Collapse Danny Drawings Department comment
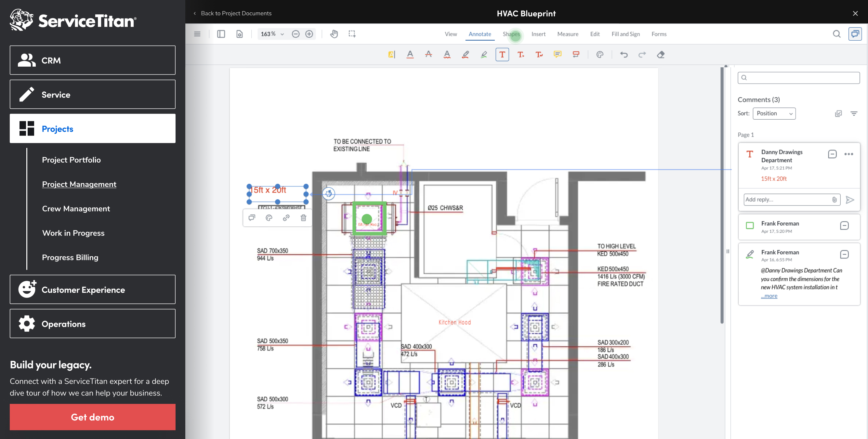This screenshot has height=439, width=868. point(832,154)
